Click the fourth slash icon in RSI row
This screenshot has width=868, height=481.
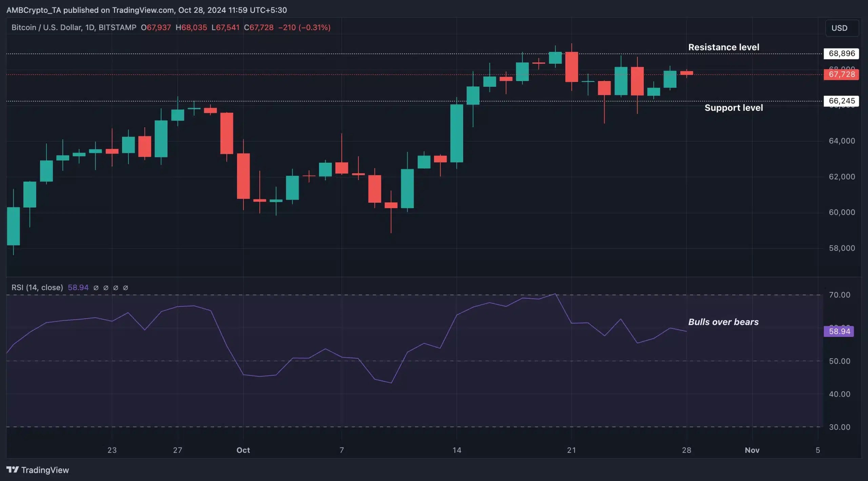[x=125, y=288]
